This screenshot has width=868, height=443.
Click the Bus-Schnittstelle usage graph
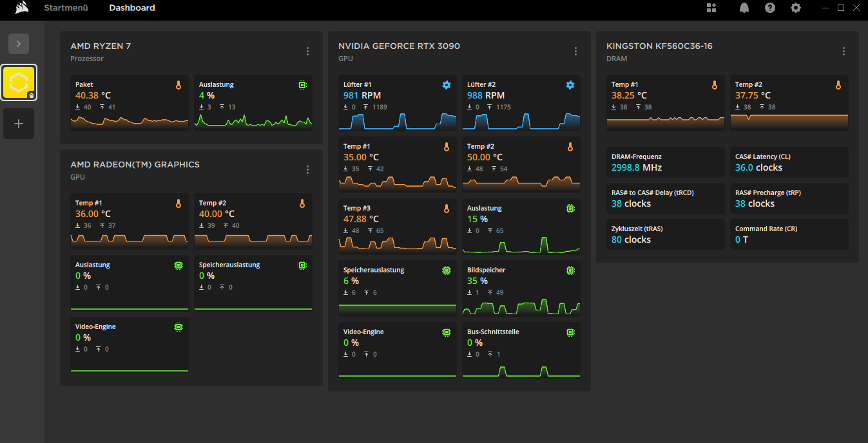pyautogui.click(x=521, y=371)
